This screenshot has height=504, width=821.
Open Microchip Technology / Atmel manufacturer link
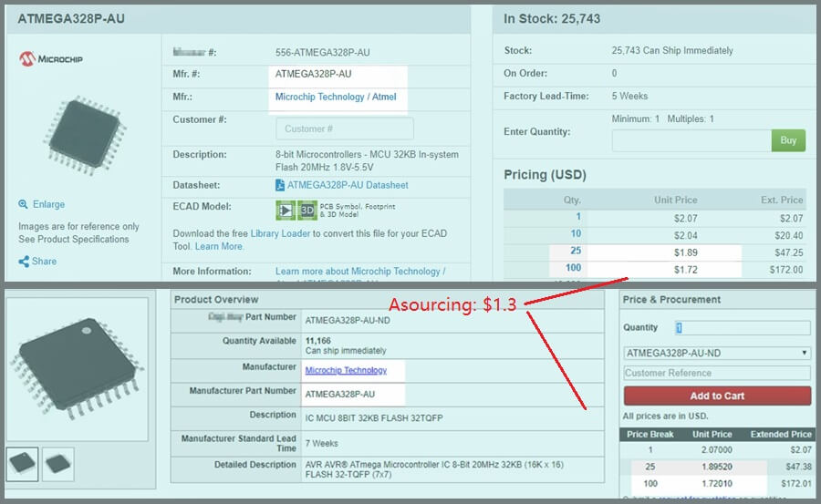pyautogui.click(x=336, y=97)
